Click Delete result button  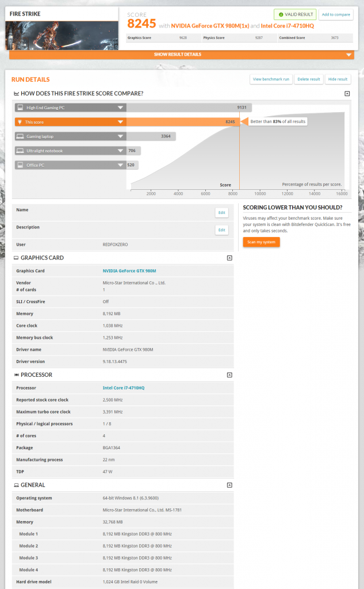click(x=309, y=79)
